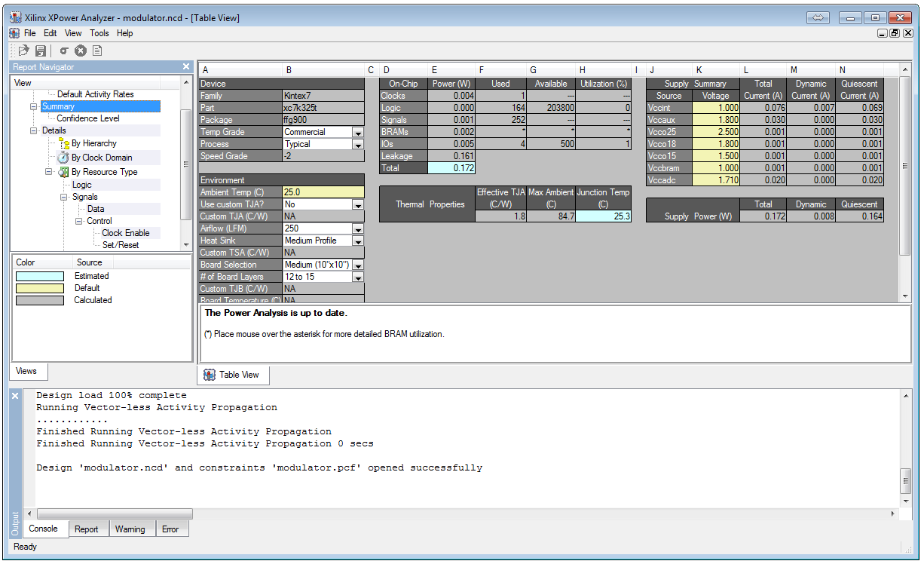Click the By Resource Type icon
The image size is (924, 564).
[x=64, y=172]
